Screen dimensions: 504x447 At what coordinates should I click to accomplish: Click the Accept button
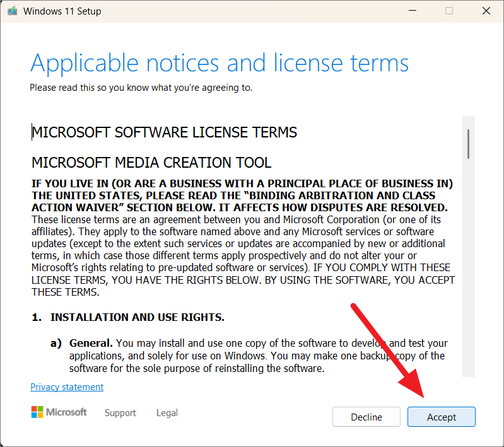click(441, 417)
